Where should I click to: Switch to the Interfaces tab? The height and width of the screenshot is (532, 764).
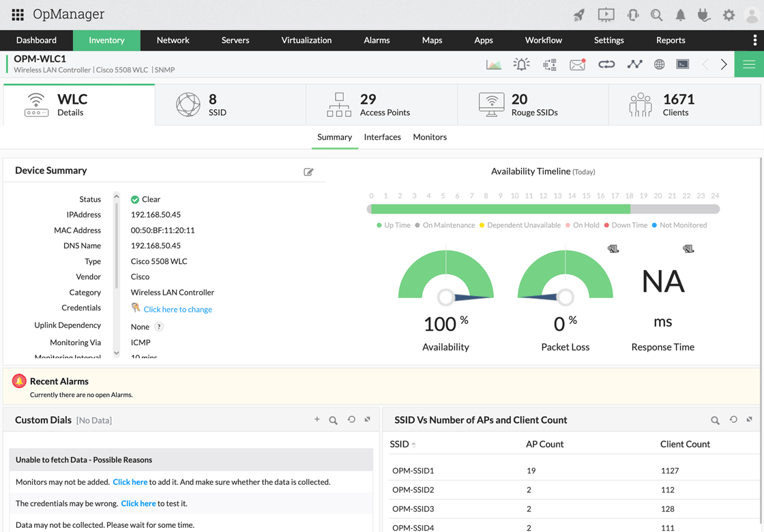(382, 137)
